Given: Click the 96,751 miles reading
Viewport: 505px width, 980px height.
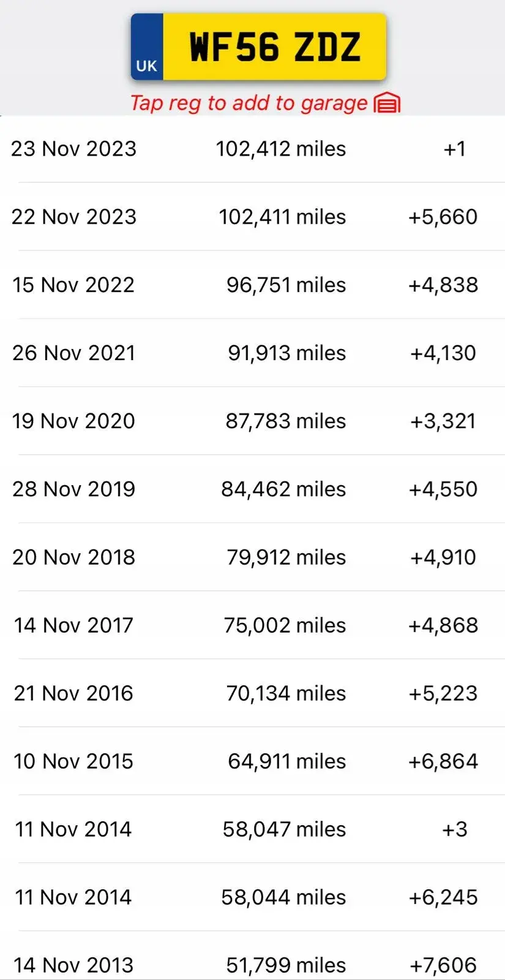Looking at the screenshot, I should click(x=286, y=285).
